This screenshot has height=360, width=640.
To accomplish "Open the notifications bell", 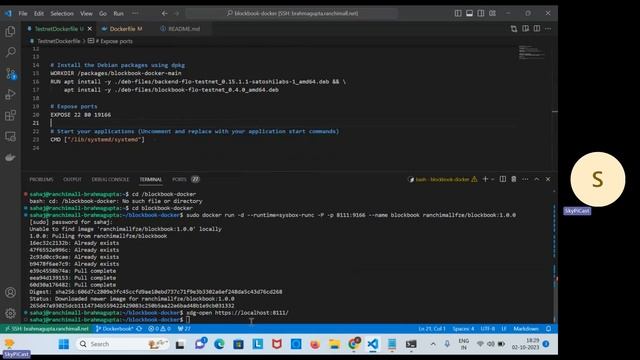I will [x=549, y=329].
